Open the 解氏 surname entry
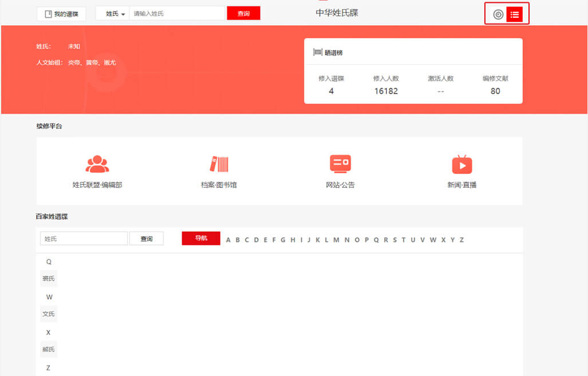The width and height of the screenshot is (588, 376). [x=49, y=350]
